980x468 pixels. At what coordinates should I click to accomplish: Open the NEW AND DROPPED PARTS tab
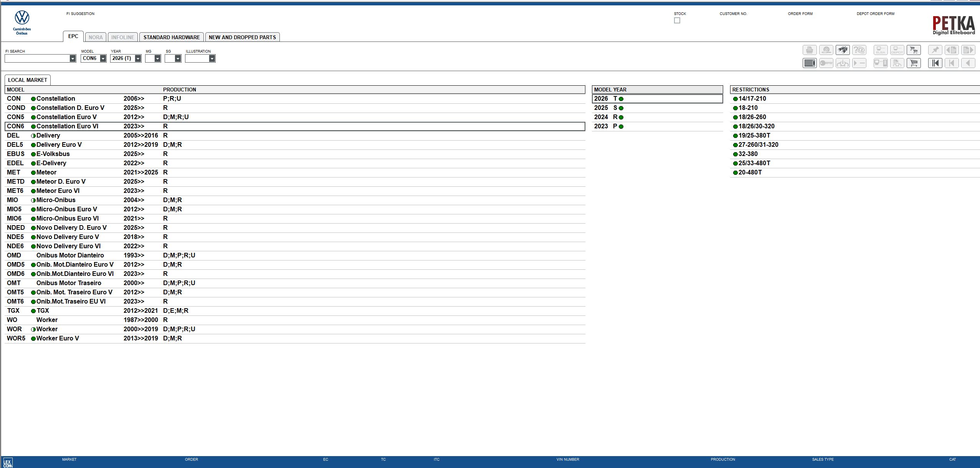pos(242,37)
